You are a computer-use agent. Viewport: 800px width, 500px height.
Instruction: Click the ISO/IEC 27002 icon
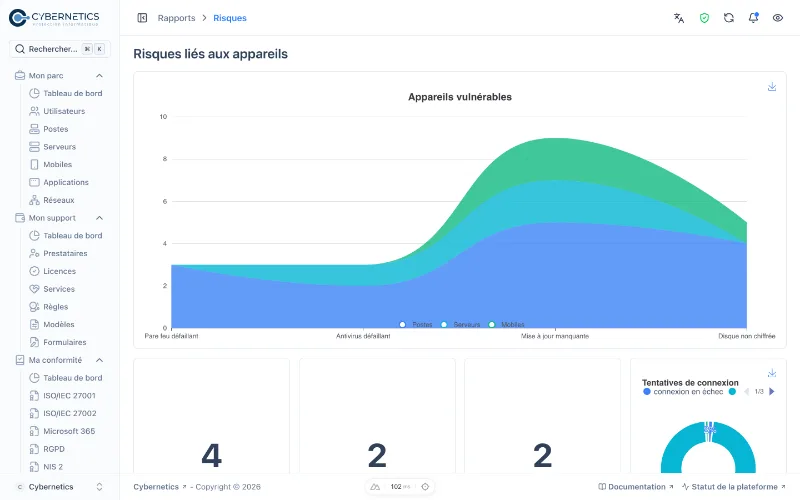(x=34, y=413)
